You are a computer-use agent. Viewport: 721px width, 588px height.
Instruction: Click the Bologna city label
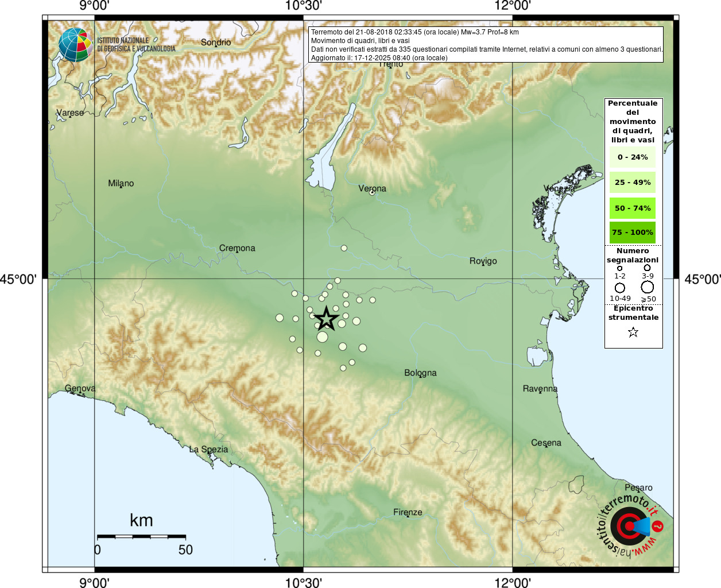pos(420,373)
